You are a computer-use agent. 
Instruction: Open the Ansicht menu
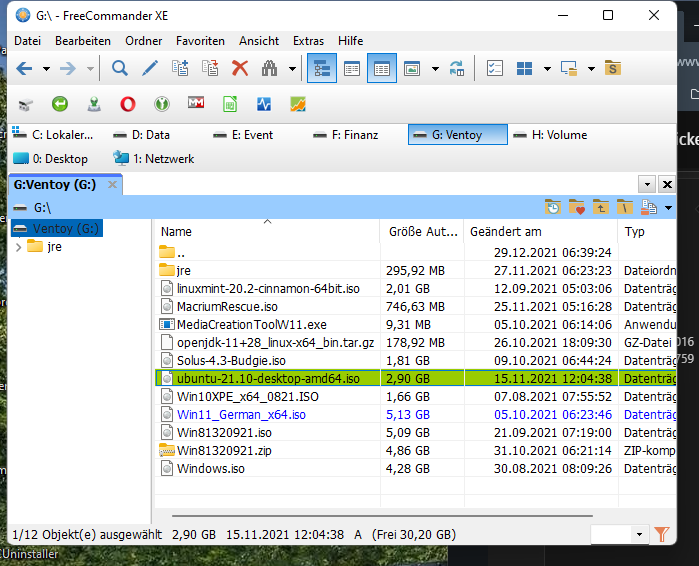tap(259, 41)
